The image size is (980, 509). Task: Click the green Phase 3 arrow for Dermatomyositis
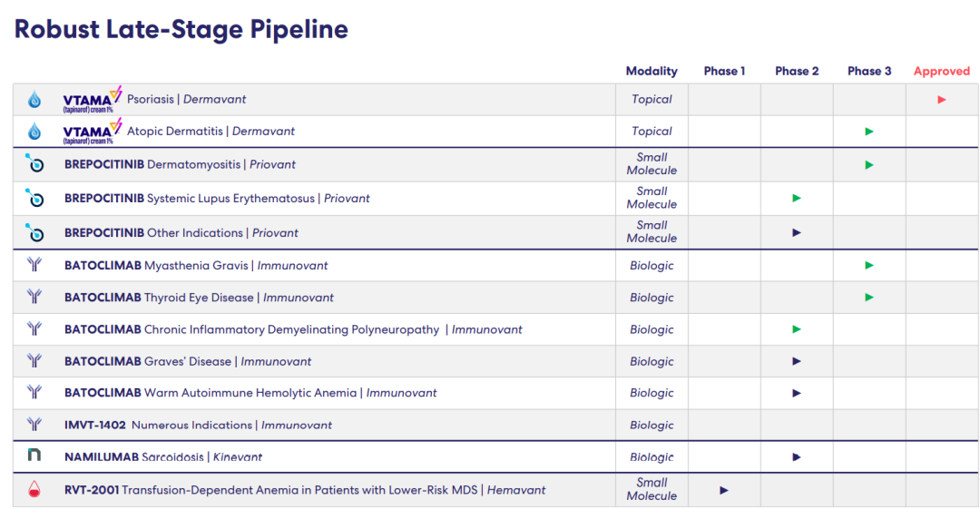[x=869, y=165]
